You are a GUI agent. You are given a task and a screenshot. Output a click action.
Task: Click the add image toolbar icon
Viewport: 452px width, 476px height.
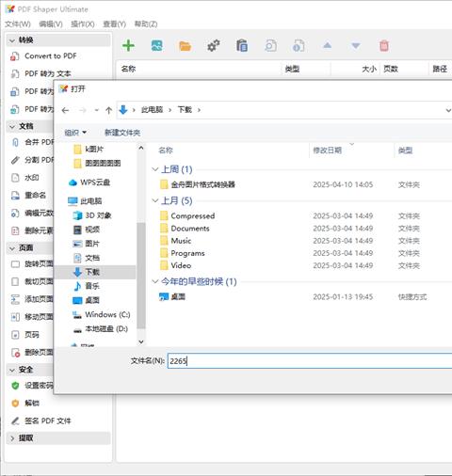156,46
